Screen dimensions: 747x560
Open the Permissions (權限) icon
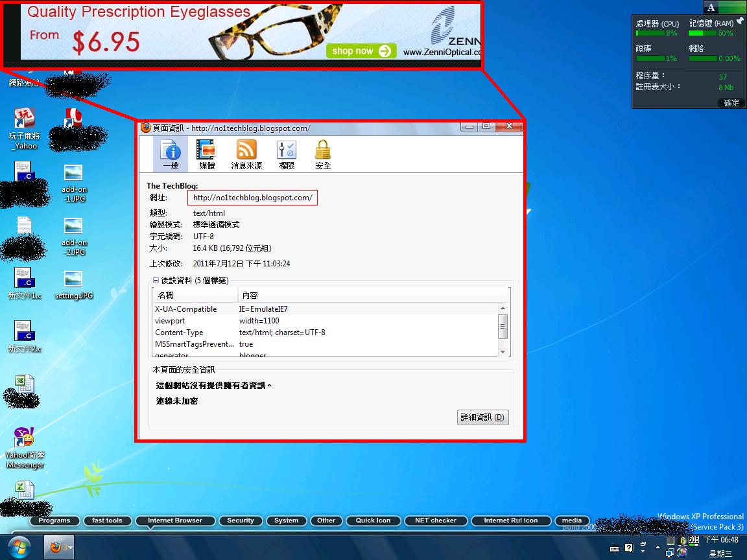coord(286,155)
